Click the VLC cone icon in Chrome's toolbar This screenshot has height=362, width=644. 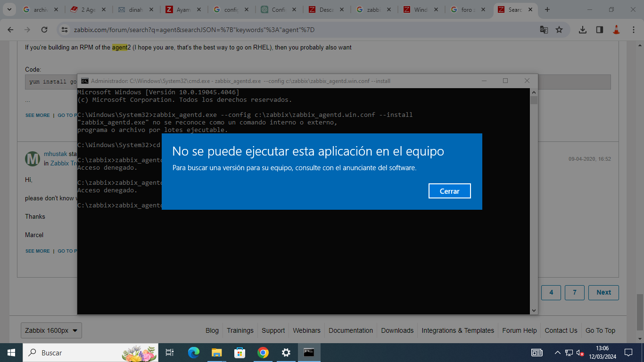[616, 30]
